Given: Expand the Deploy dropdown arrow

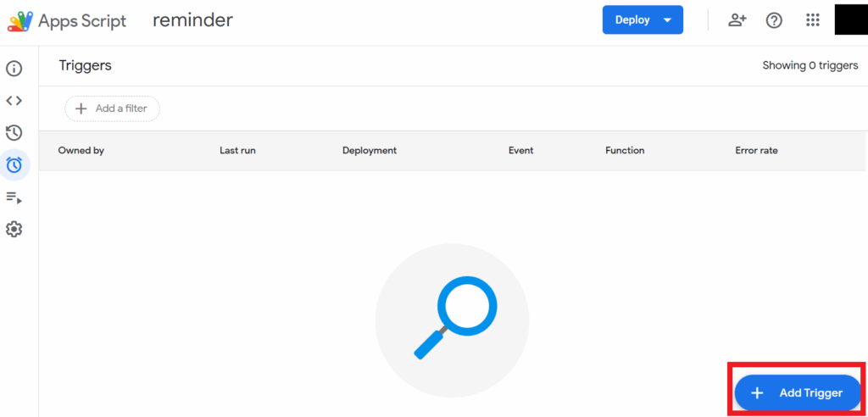Looking at the screenshot, I should [x=667, y=20].
